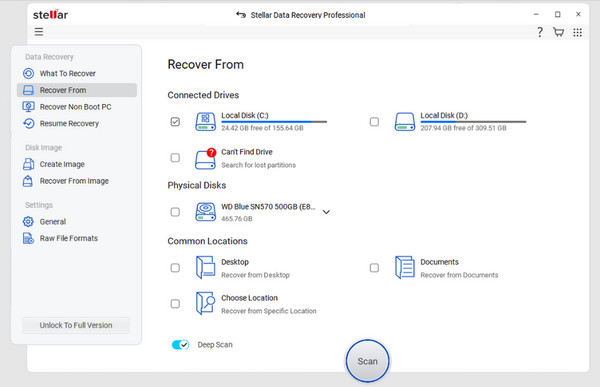The image size is (600, 387).
Task: Click the Recover From drive icon in sidebar
Action: (x=28, y=90)
